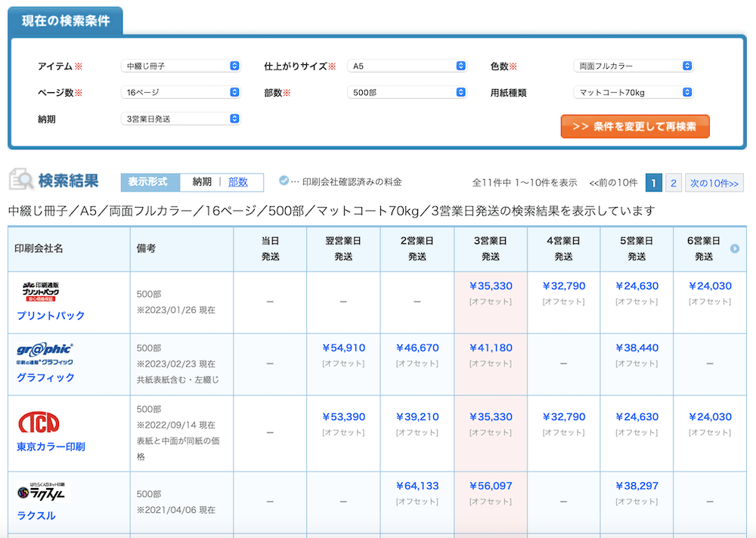Image resolution: width=756 pixels, height=538 pixels.
Task: Open the 部数 dropdown showing 500部
Action: click(407, 92)
